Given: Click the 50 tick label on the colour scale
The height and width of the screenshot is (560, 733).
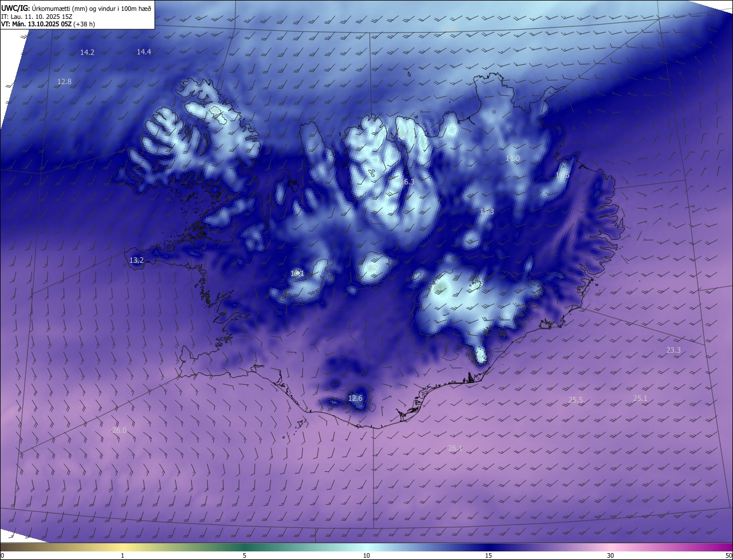Looking at the screenshot, I should [x=728, y=555].
